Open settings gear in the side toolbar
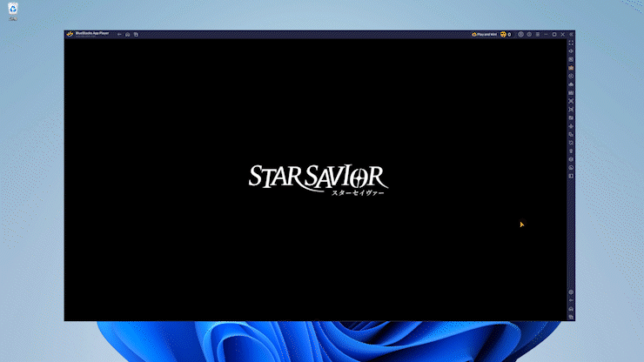 [571, 292]
